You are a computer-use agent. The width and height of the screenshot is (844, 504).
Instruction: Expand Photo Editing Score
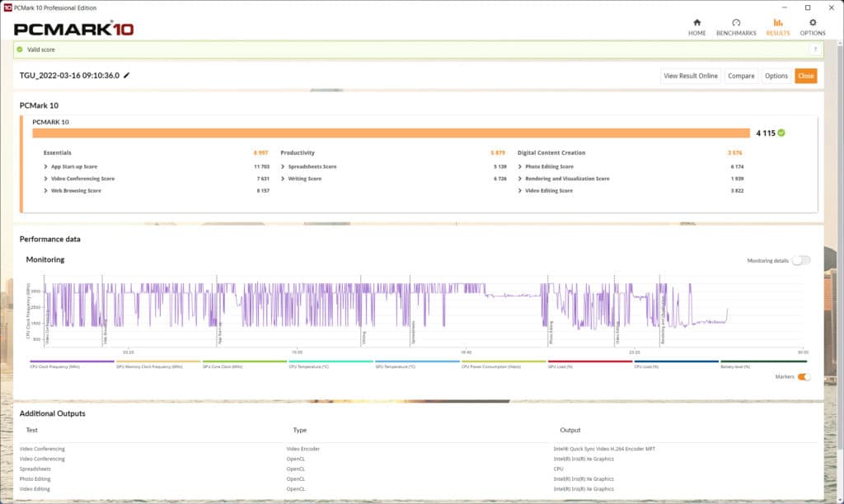[x=519, y=166]
